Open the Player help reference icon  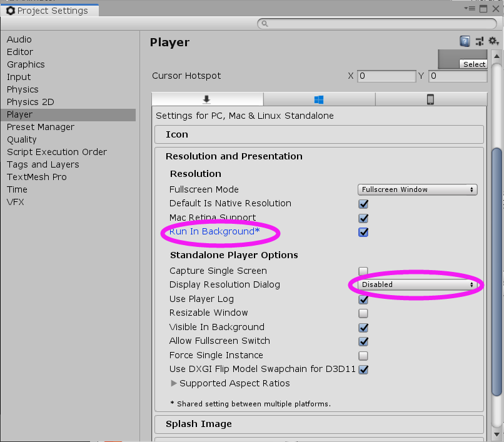465,42
